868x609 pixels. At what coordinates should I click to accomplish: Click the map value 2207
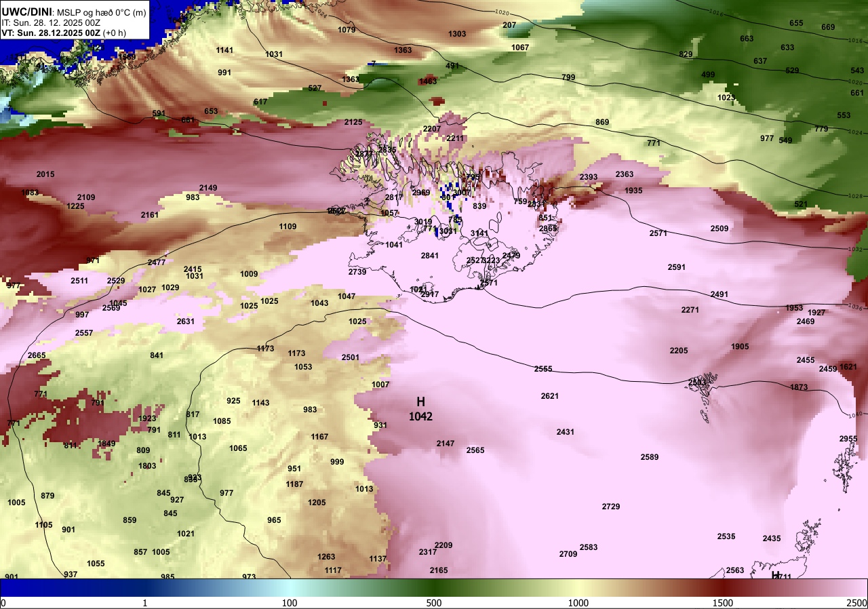(432, 129)
